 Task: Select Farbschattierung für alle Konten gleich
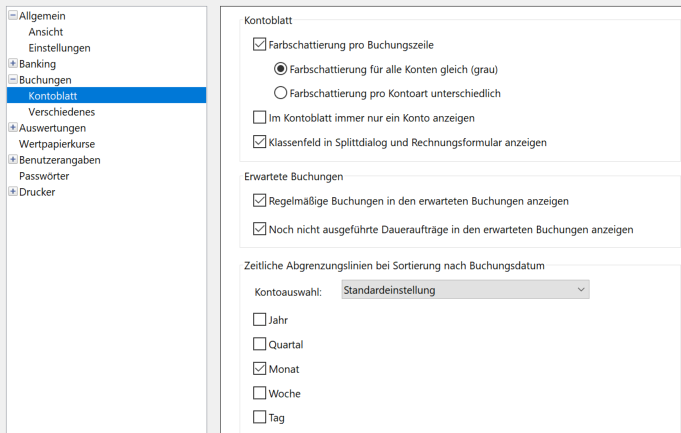coord(281,69)
